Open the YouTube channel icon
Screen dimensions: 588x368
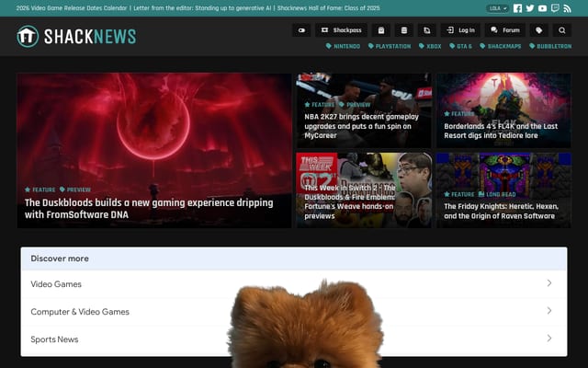click(542, 8)
